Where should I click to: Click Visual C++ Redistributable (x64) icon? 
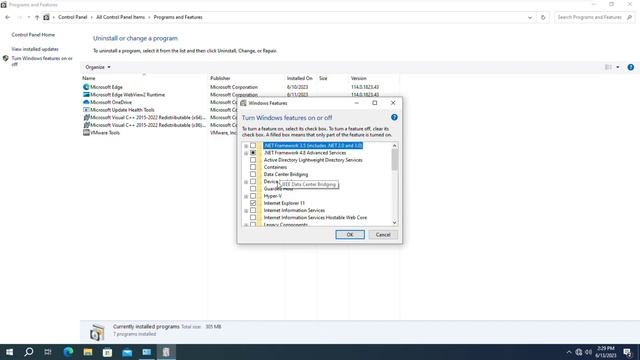click(x=86, y=118)
